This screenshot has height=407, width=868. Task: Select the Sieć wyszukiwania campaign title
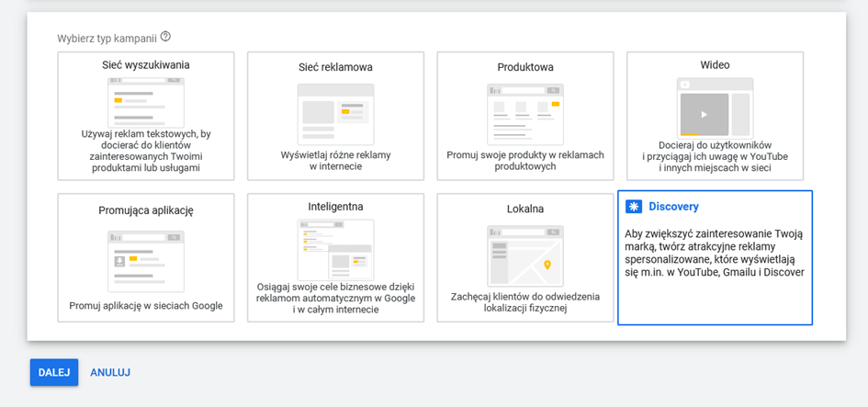tap(146, 65)
